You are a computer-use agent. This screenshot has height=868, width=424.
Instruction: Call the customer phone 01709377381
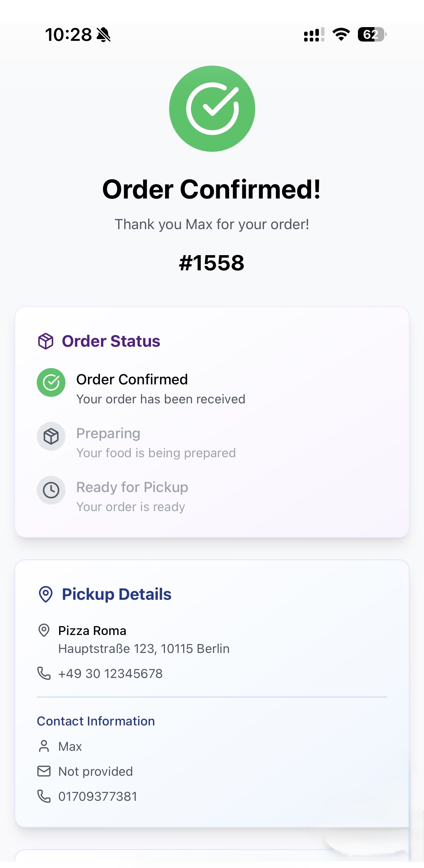[97, 796]
